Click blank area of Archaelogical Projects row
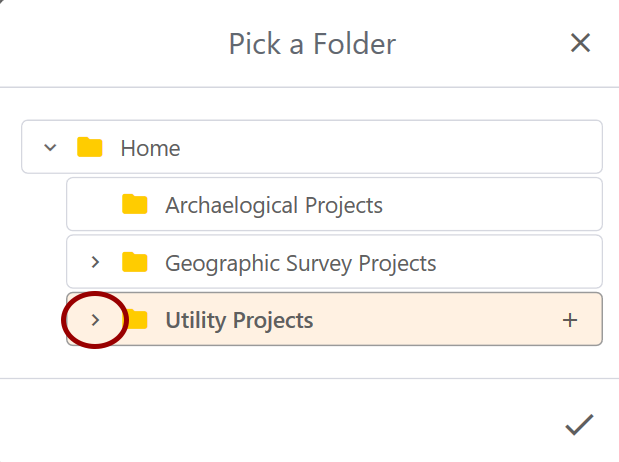Screen dimensions: 619x462 click(x=490, y=204)
